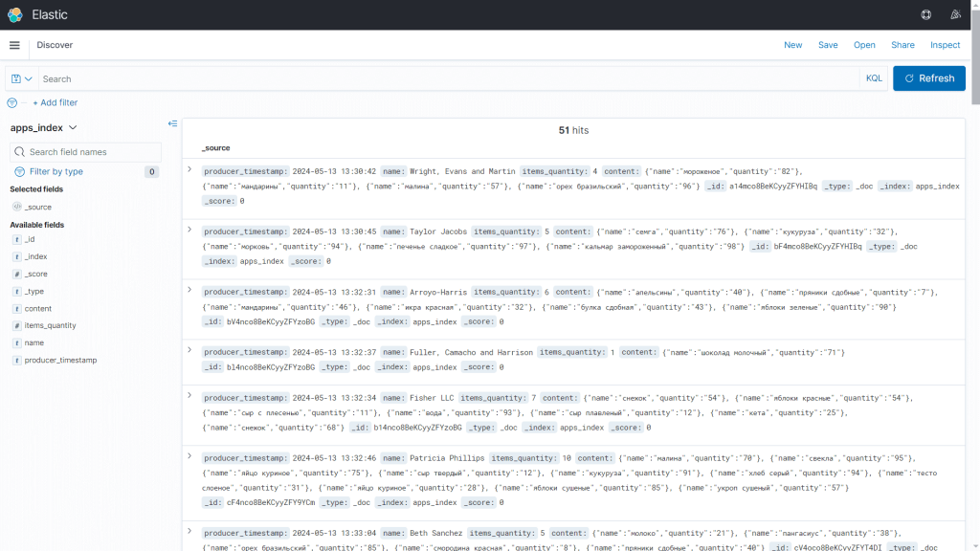
Task: Click the producer_timestamp field type icon
Action: coord(17,361)
